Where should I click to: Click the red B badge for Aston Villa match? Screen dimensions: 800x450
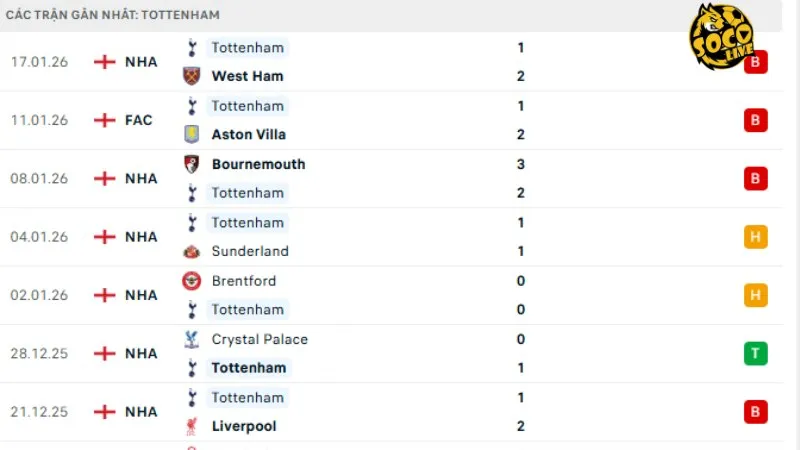tap(755, 120)
